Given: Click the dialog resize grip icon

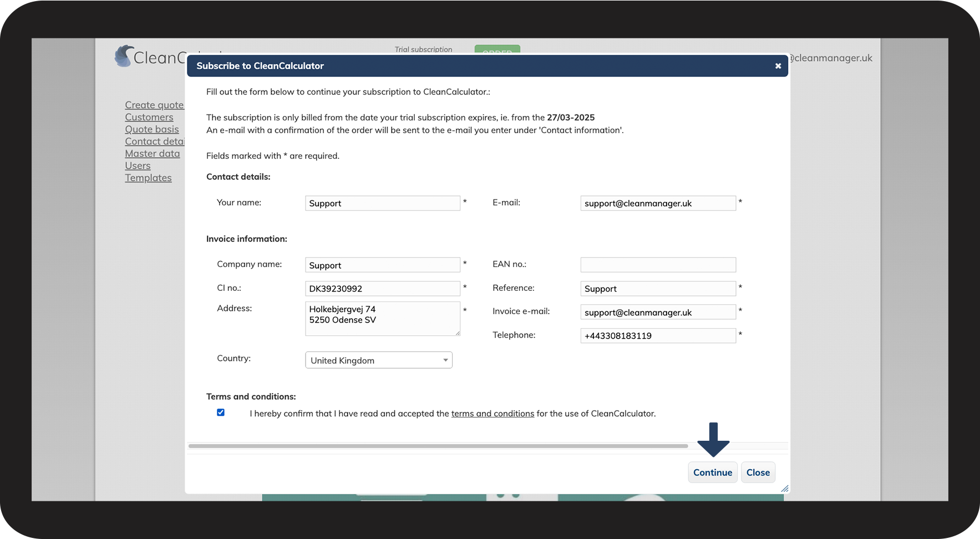Looking at the screenshot, I should 784,488.
